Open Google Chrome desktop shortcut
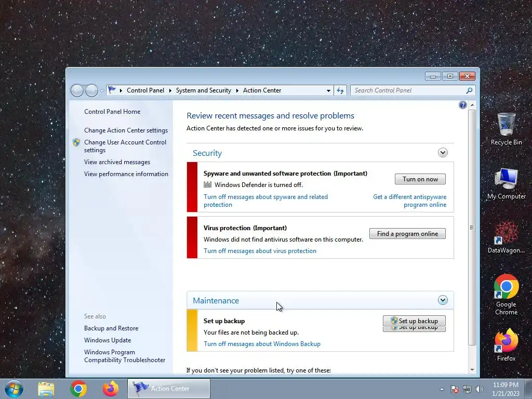This screenshot has width=532, height=399. point(506,295)
